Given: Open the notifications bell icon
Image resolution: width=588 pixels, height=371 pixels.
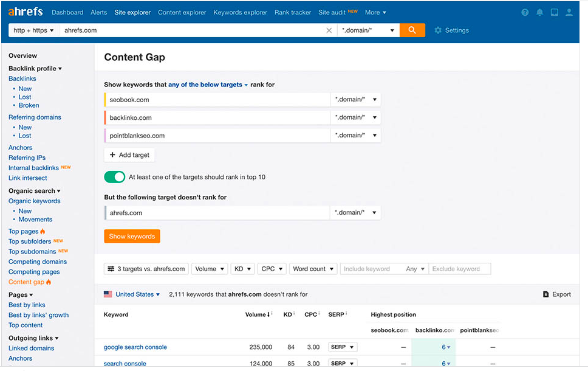Looking at the screenshot, I should 539,12.
